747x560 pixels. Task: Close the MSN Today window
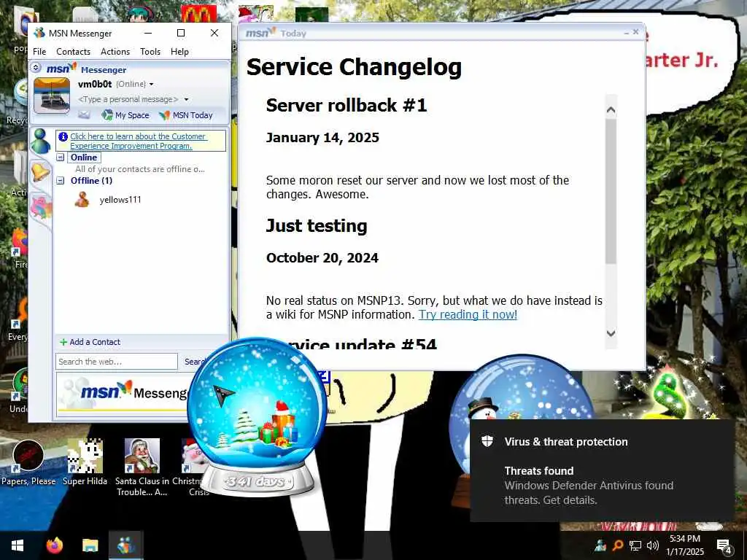coord(635,32)
